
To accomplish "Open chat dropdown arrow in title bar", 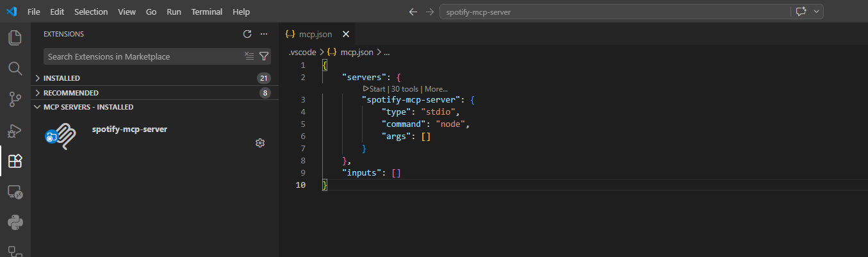I will pos(816,12).
